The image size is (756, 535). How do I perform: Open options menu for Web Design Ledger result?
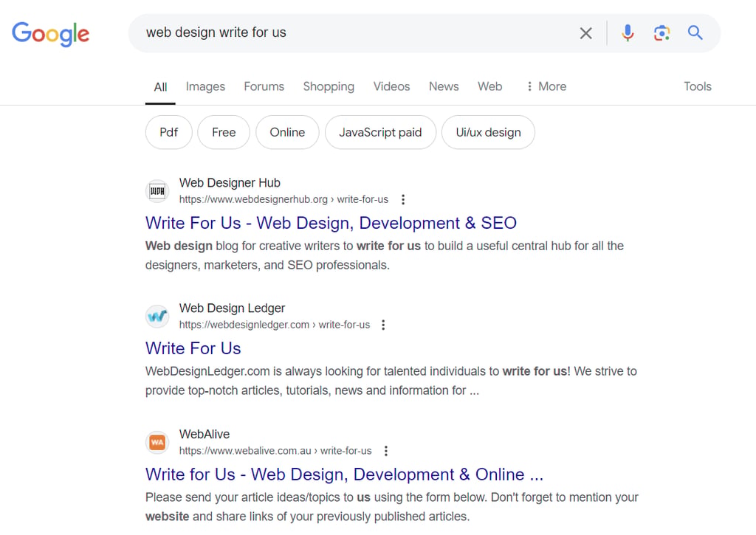[383, 325]
